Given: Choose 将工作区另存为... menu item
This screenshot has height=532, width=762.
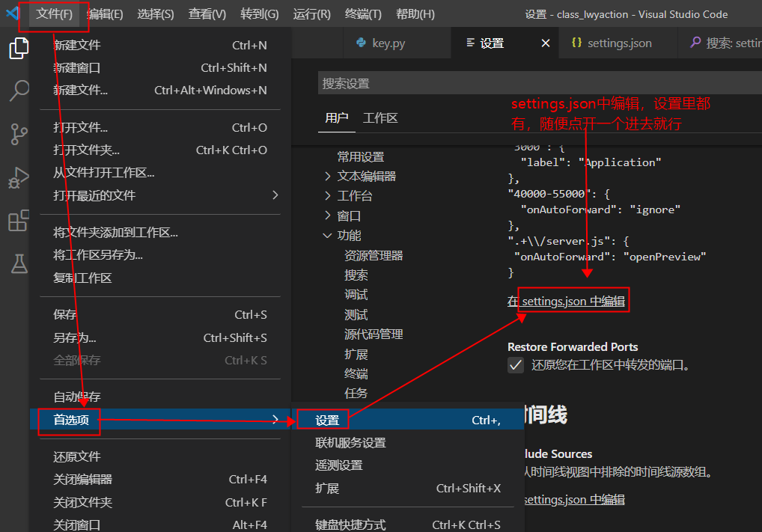Looking at the screenshot, I should pos(160,254).
